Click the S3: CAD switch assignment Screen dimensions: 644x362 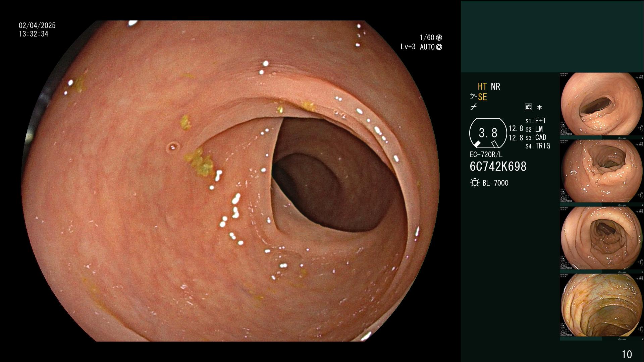coord(536,137)
